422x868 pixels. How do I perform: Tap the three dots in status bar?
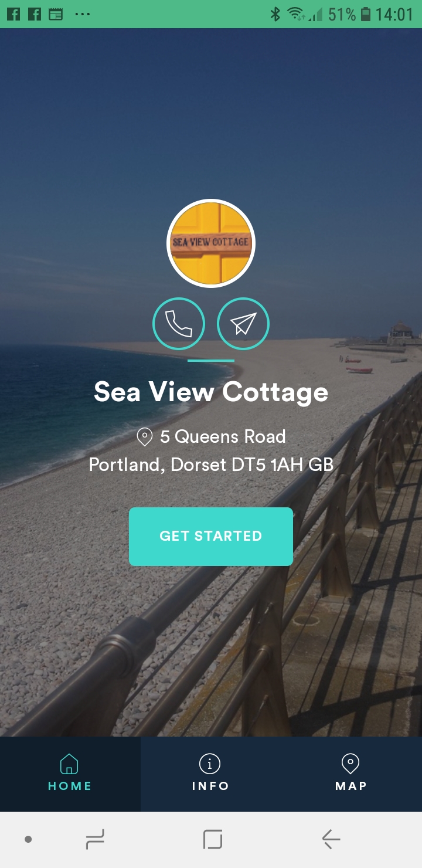coord(83,14)
